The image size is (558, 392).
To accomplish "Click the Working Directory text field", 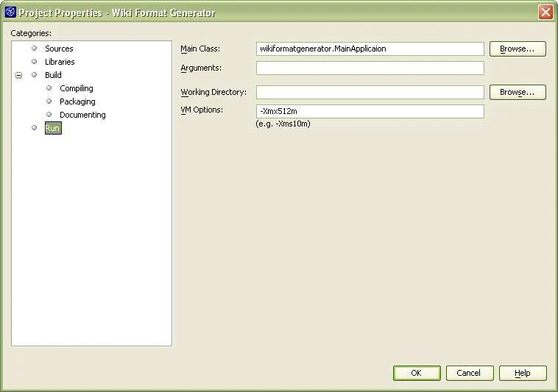I will tap(370, 92).
